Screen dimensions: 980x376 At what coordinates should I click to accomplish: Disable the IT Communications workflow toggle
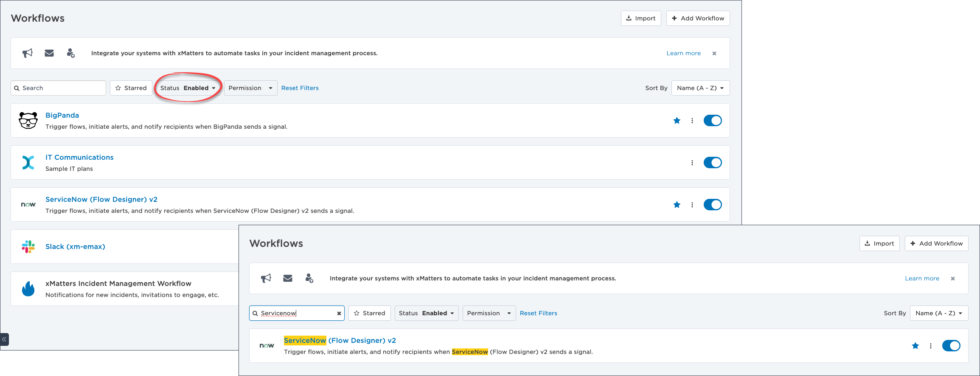tap(713, 163)
